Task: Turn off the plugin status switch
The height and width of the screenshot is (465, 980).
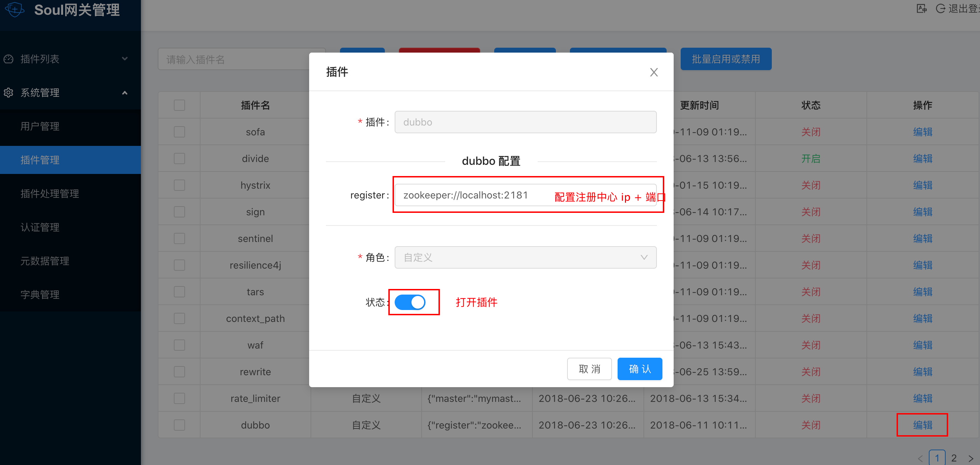Action: [410, 302]
